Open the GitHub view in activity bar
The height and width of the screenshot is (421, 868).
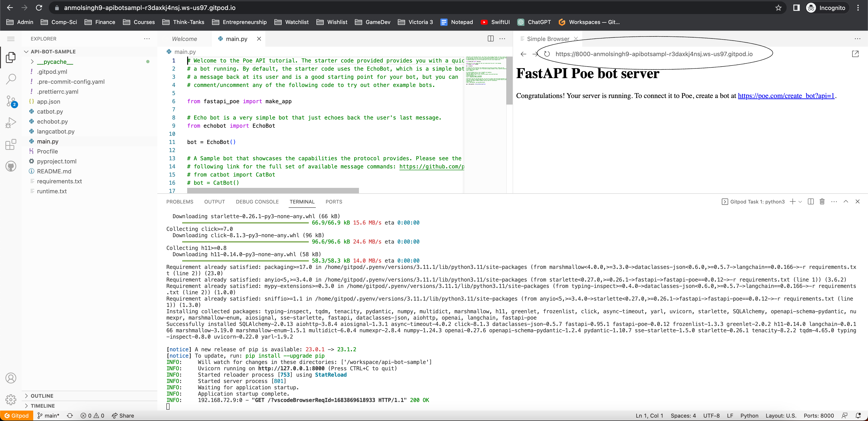click(11, 166)
